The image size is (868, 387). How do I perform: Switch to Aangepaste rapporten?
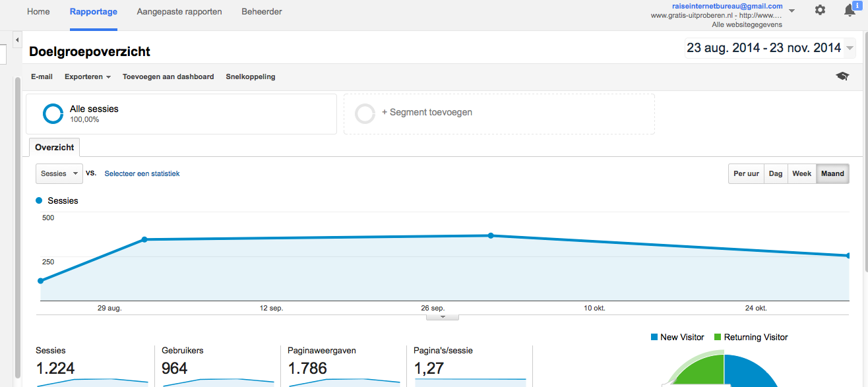(179, 12)
